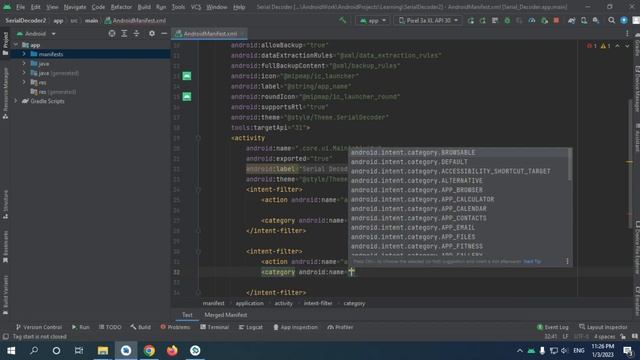Image resolution: width=640 pixels, height=360 pixels.
Task: Open Profile app icon in toolbar
Action: coord(531,20)
